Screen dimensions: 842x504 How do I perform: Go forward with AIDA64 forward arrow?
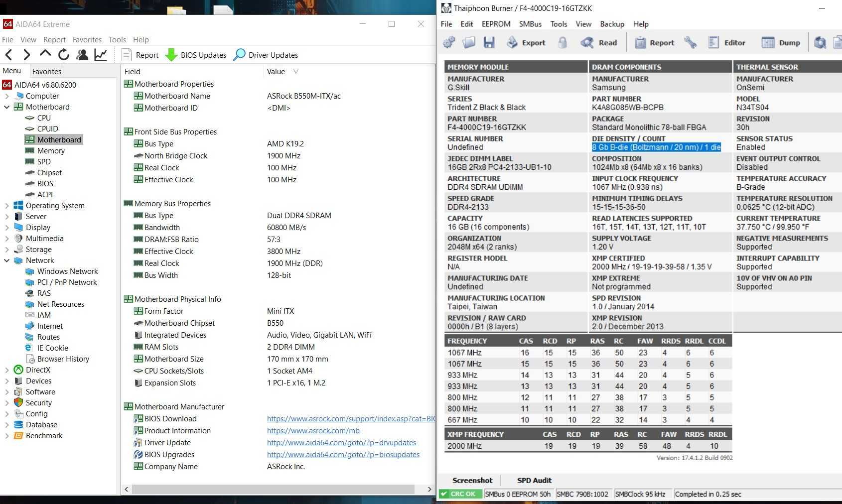(27, 55)
